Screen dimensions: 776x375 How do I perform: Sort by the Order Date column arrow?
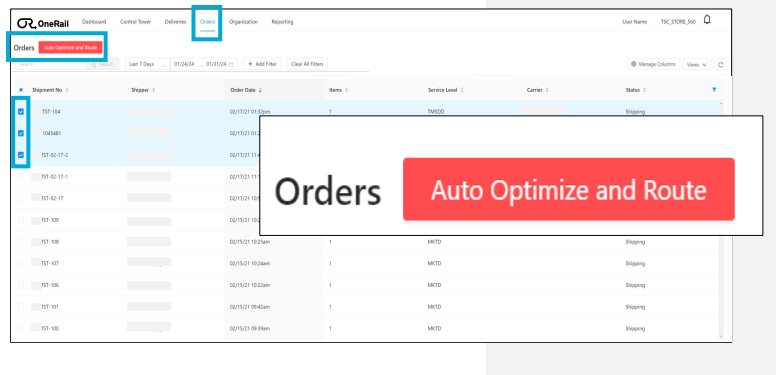click(x=260, y=90)
